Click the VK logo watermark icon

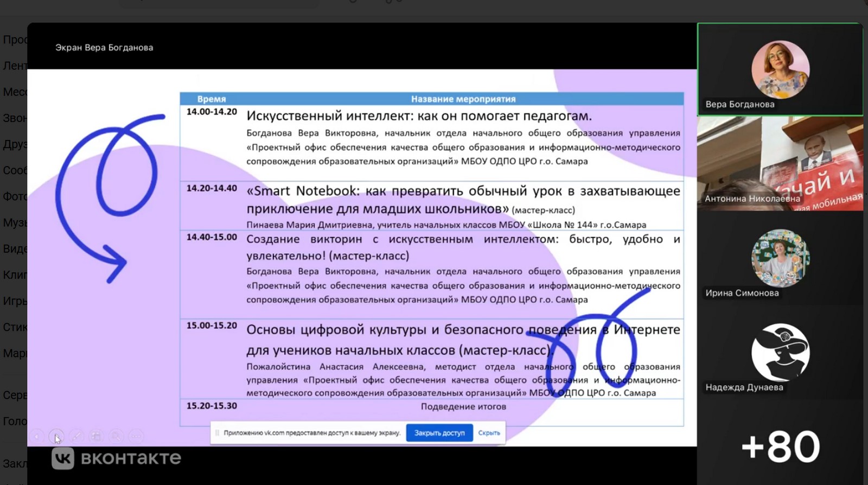click(63, 458)
